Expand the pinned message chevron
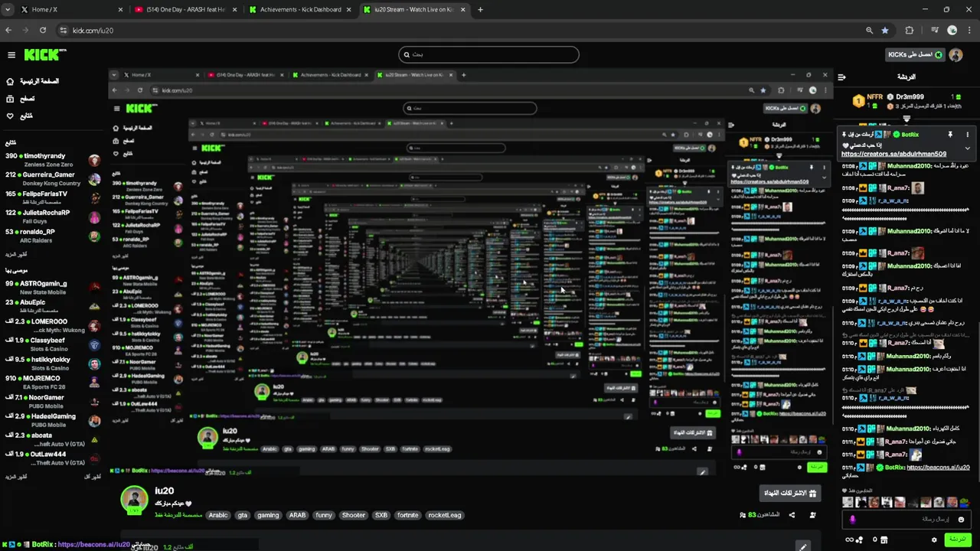This screenshot has height=551, width=980. click(x=967, y=148)
